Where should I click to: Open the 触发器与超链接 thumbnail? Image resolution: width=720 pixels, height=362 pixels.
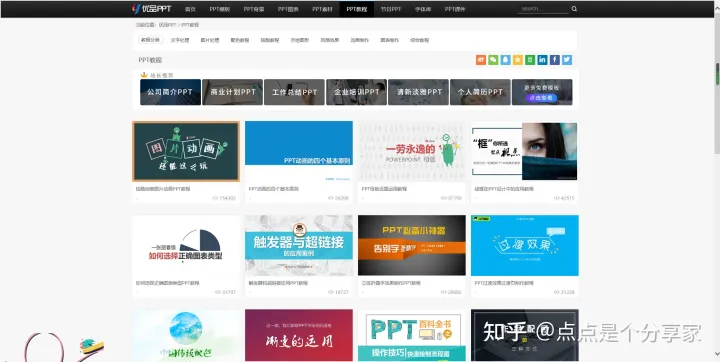(x=299, y=245)
